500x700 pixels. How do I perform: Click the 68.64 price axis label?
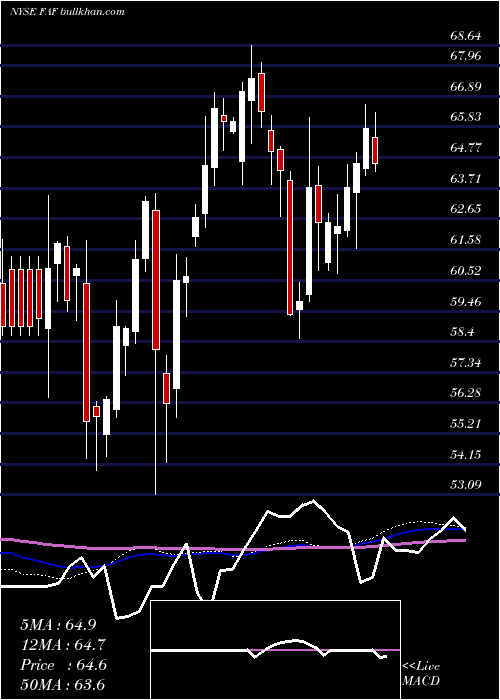coord(466,36)
